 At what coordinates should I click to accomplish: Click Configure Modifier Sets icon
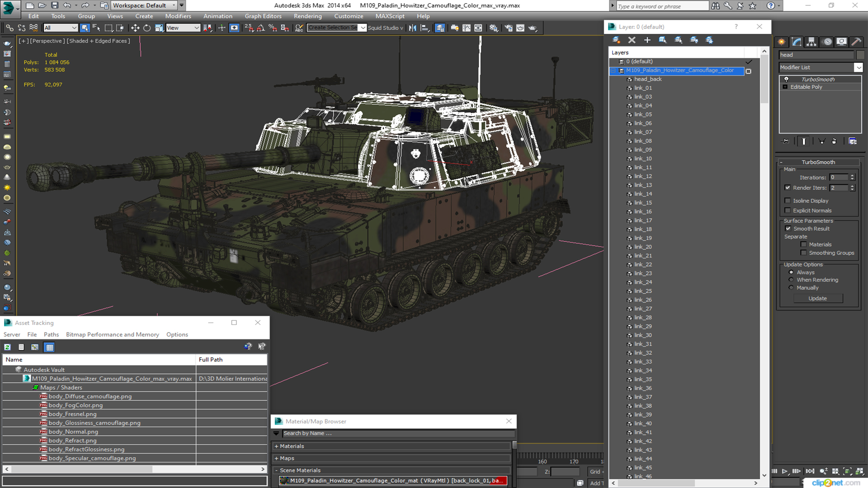click(x=853, y=141)
